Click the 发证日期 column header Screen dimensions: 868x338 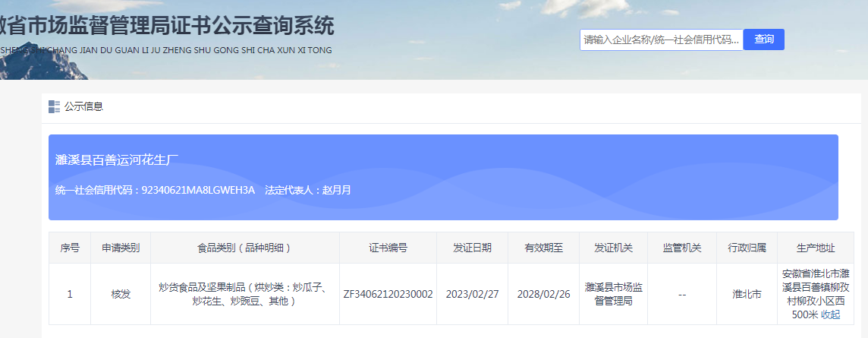click(472, 248)
